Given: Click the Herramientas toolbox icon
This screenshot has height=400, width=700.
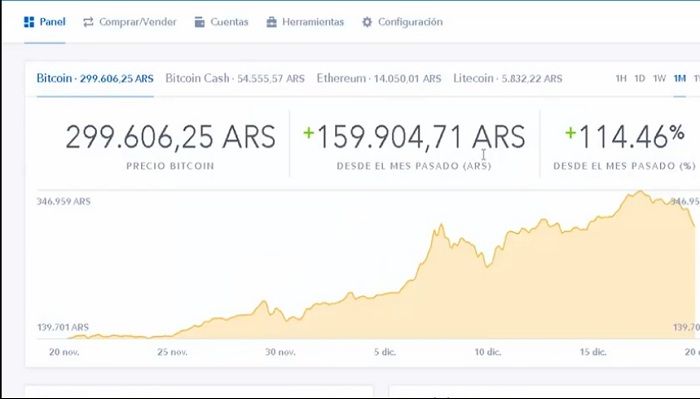Looking at the screenshot, I should point(271,22).
